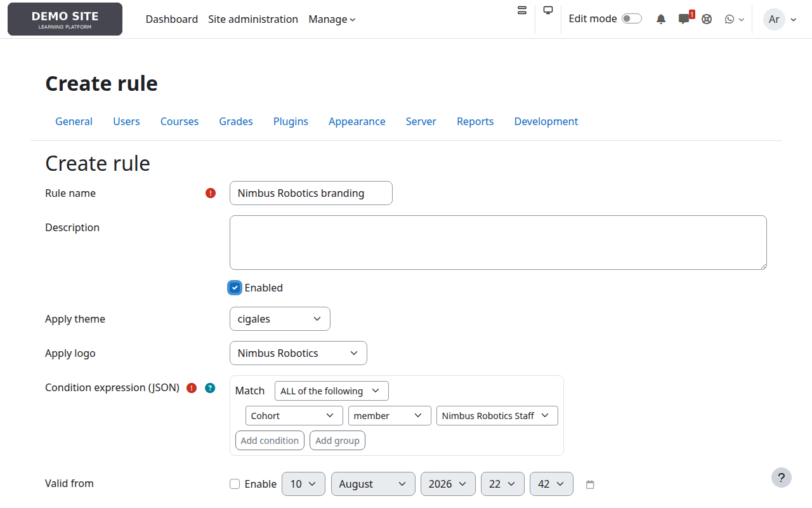The height and width of the screenshot is (508, 812).
Task: Switch to the Reports tab
Action: coord(475,121)
